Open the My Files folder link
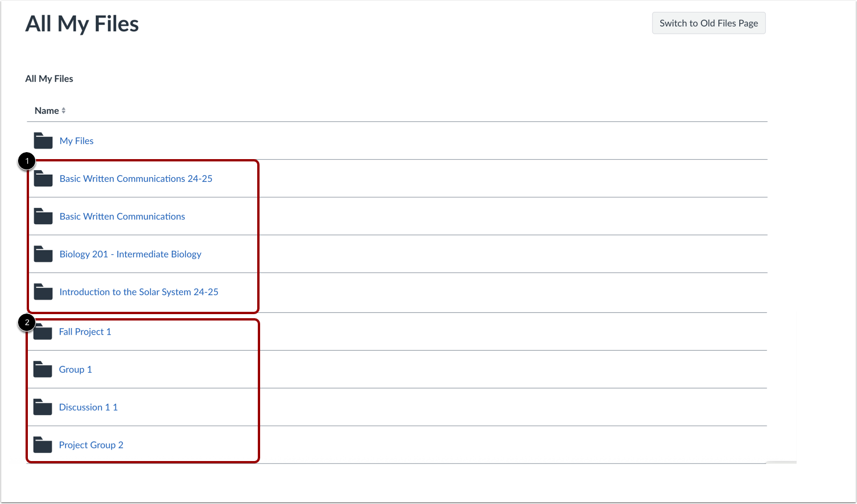Screen dimensions: 857x504 click(76, 141)
